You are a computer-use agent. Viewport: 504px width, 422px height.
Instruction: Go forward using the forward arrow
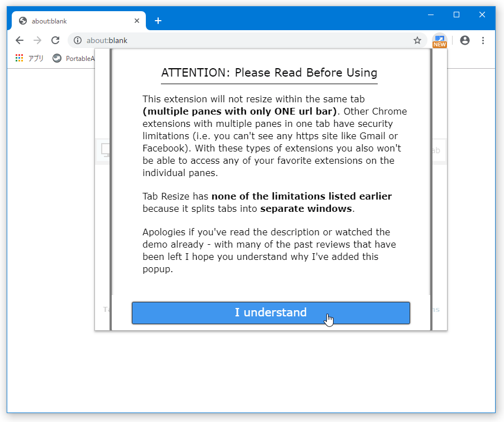coord(37,41)
